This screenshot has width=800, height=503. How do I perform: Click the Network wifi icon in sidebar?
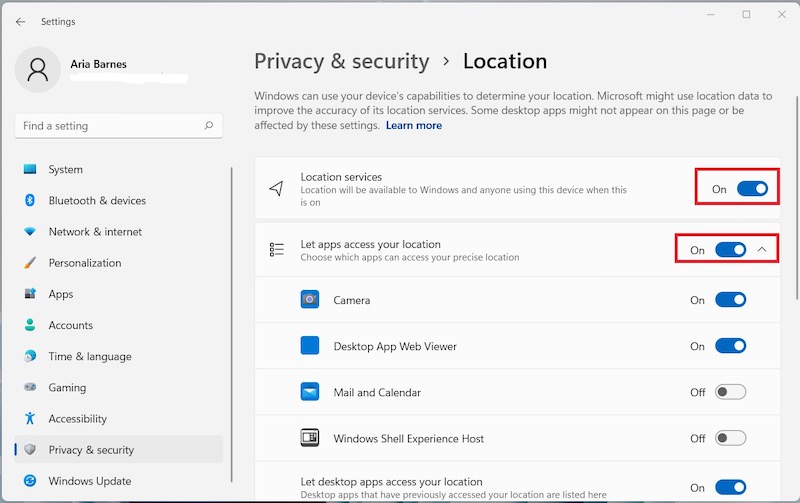[30, 232]
